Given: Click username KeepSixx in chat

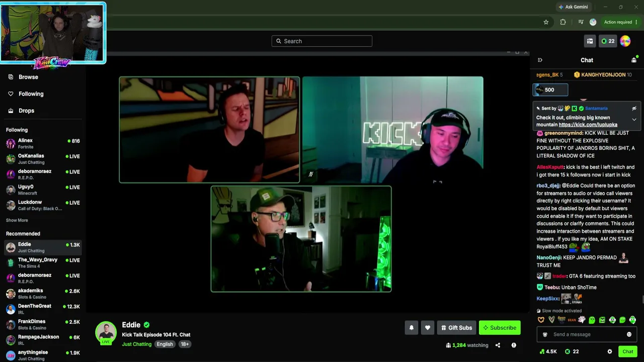Looking at the screenshot, I should pos(547,299).
